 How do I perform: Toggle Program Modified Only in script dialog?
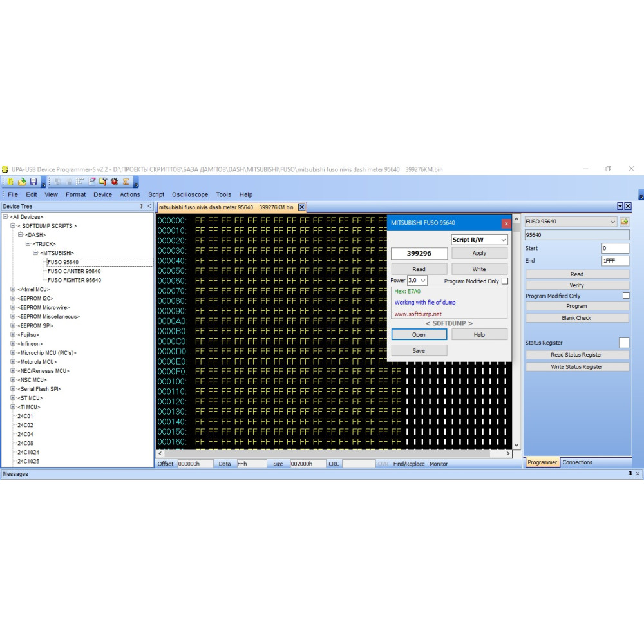click(505, 281)
